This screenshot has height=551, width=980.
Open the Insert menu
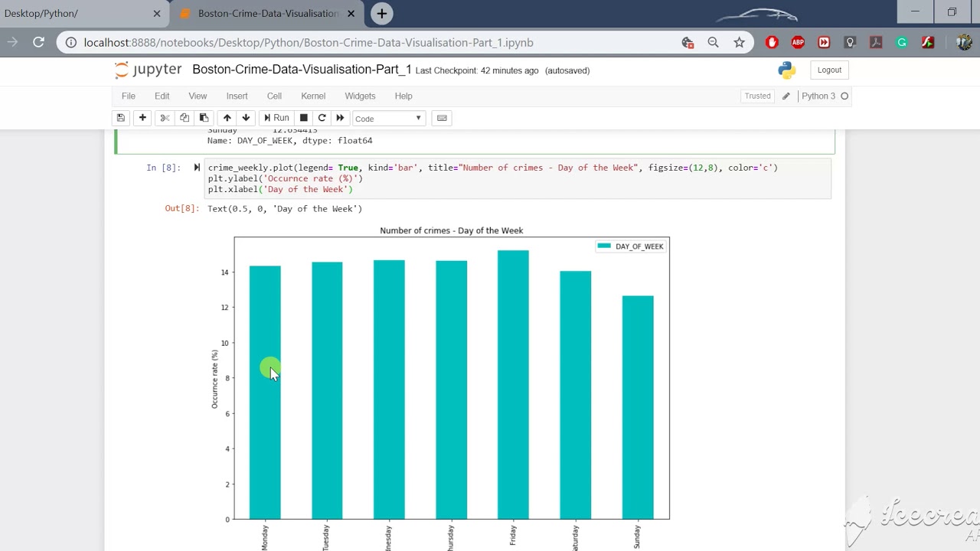pos(237,96)
